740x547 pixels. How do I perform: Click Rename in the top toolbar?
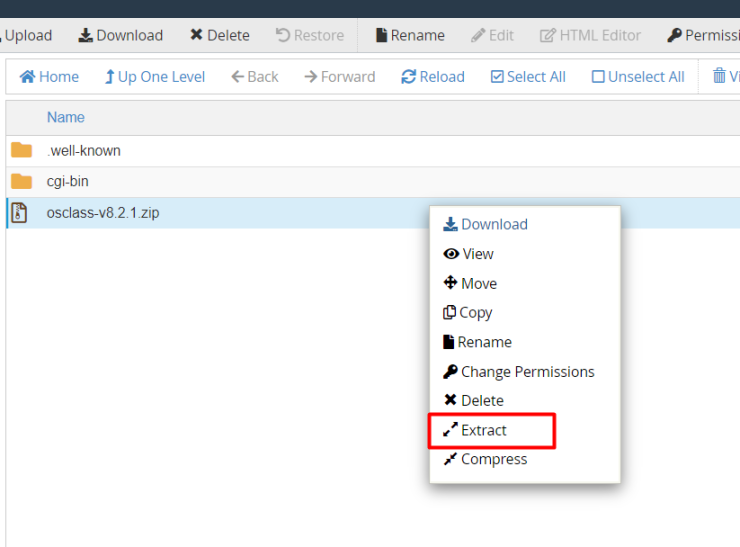(x=410, y=35)
